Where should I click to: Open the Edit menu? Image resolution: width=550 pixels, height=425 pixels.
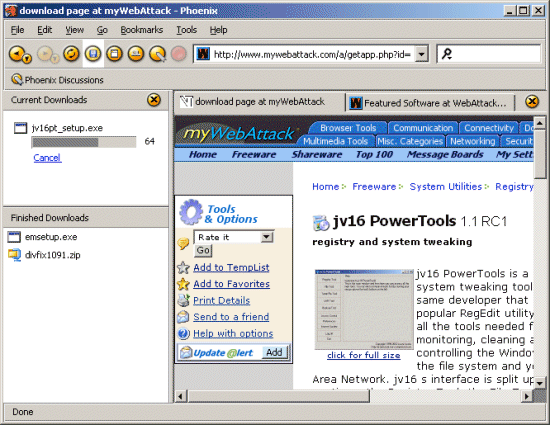pos(45,30)
